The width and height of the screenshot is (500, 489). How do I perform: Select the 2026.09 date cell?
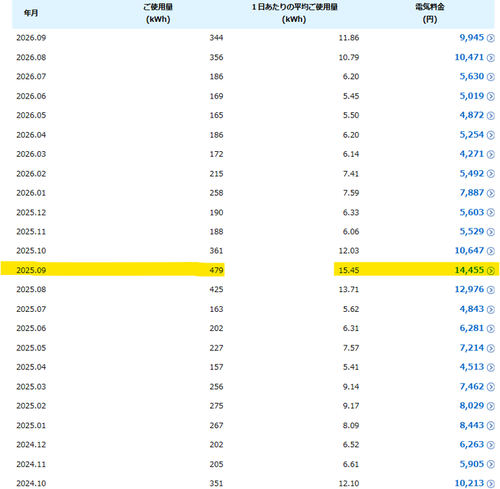[x=31, y=38]
